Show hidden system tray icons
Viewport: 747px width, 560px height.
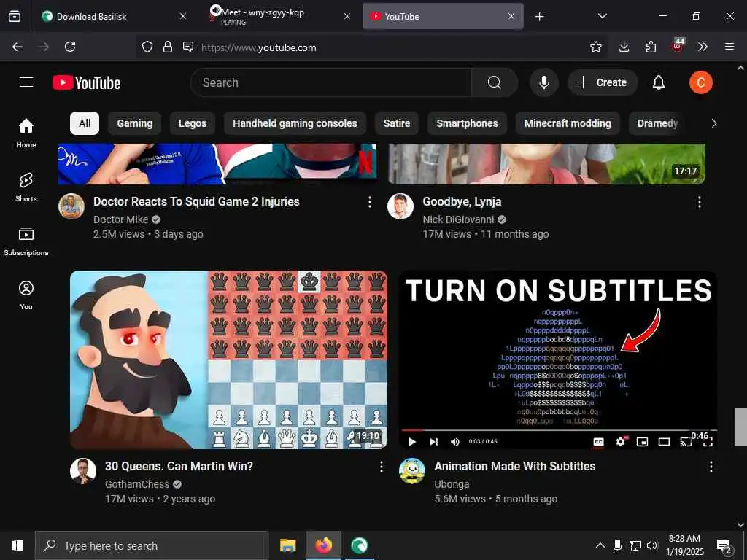600,545
